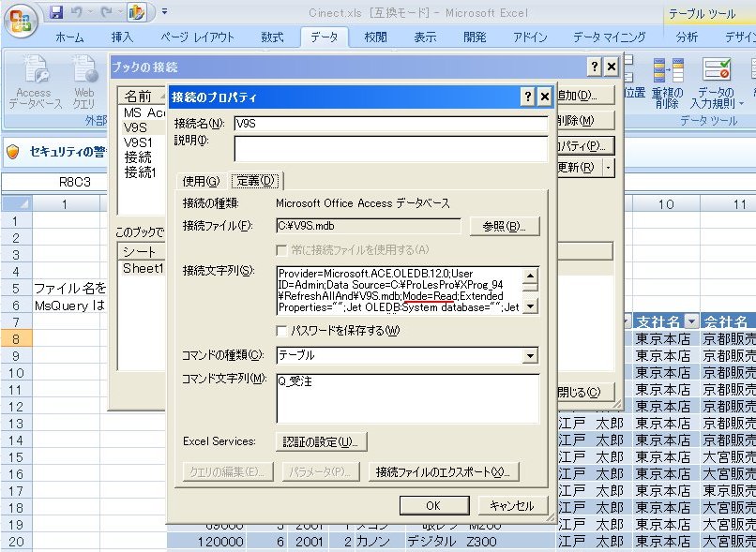Click the 会社名 table column header
Image resolution: width=756 pixels, height=552 pixels.
pos(728,321)
